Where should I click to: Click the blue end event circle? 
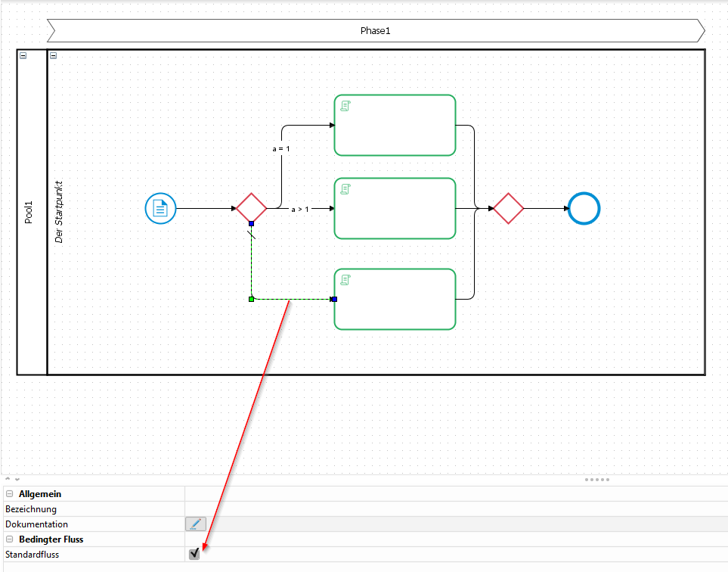[584, 208]
